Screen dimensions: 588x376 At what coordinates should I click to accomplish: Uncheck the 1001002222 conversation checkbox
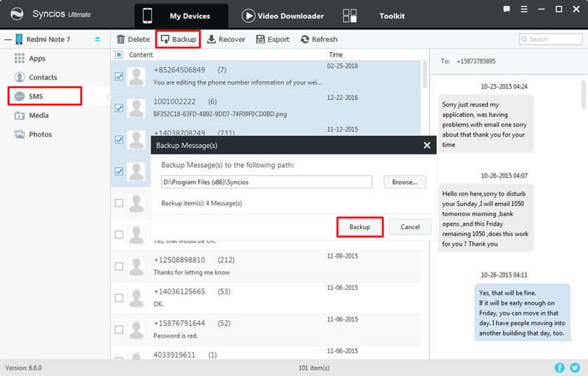(119, 108)
